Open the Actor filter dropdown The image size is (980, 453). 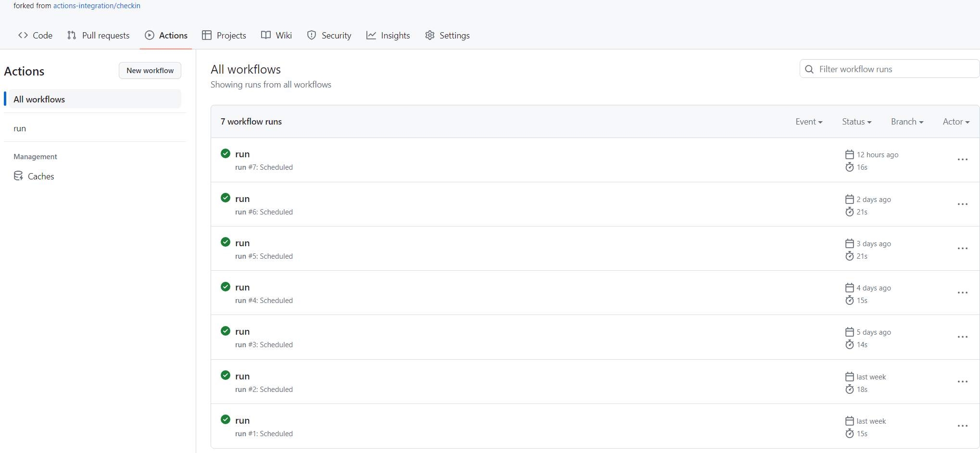pyautogui.click(x=956, y=122)
